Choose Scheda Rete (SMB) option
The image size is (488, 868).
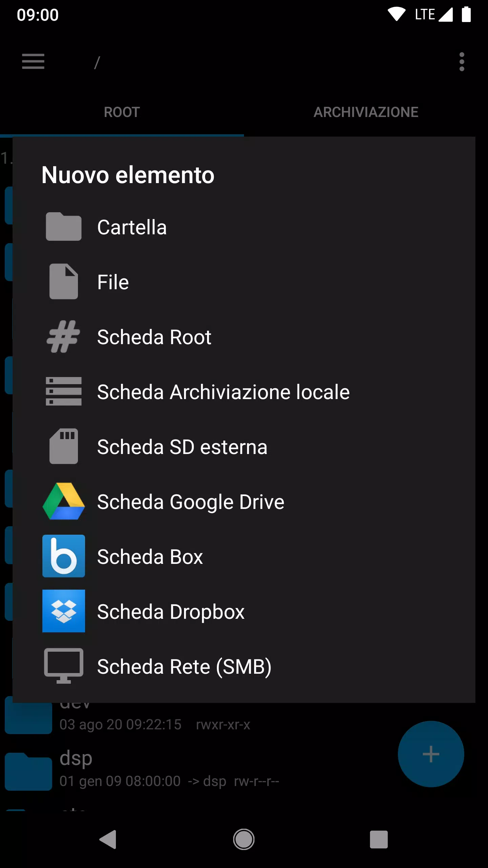(x=244, y=666)
